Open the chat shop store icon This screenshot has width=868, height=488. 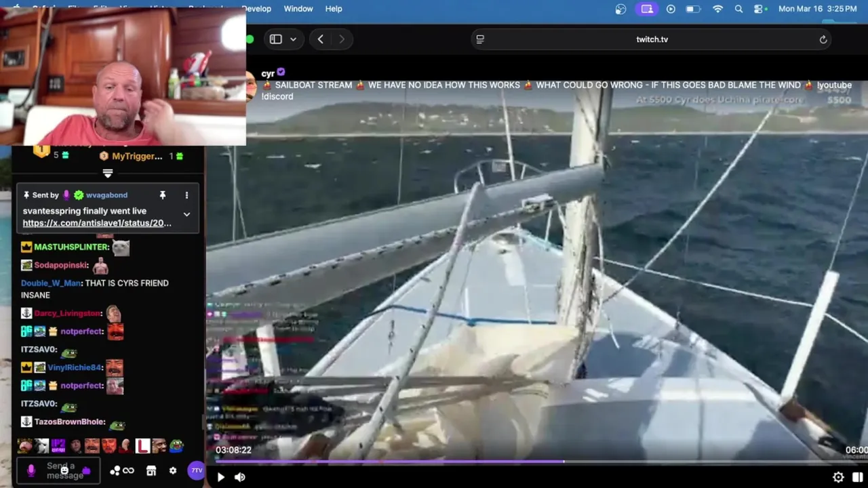(151, 470)
